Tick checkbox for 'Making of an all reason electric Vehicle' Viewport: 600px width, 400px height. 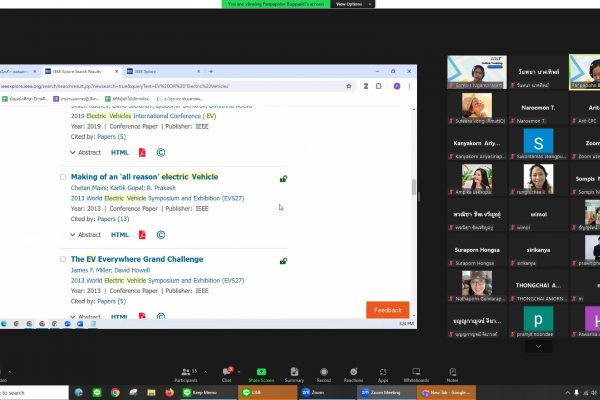pos(63,177)
